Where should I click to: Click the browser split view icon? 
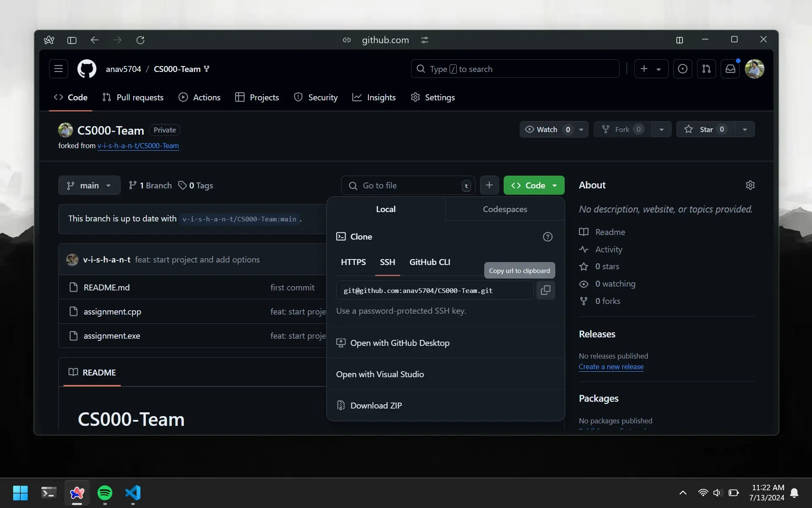680,40
